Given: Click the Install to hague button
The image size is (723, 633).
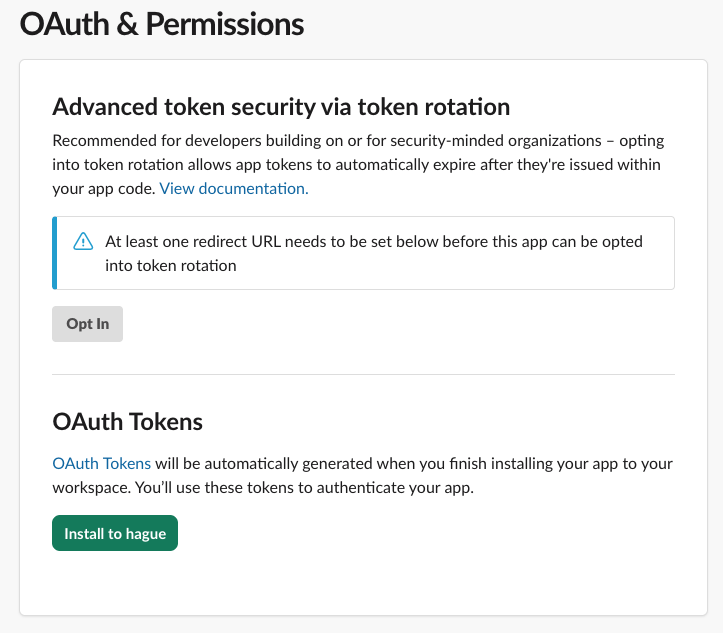Looking at the screenshot, I should [x=115, y=534].
